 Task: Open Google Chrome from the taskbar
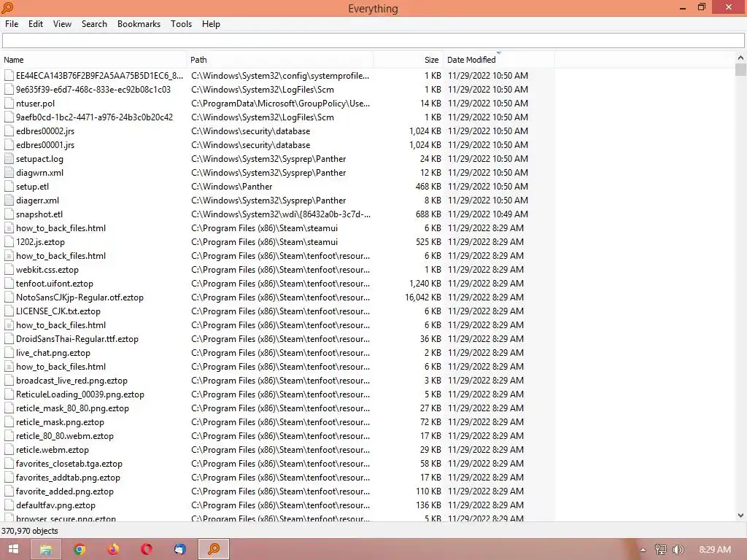pos(80,549)
